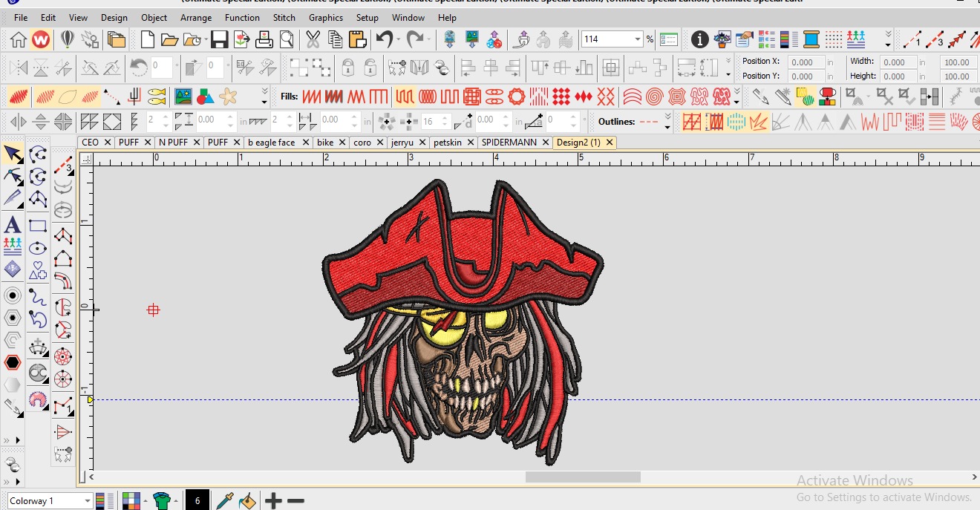Open the Stitch menu
The height and width of the screenshot is (510, 980).
point(284,17)
